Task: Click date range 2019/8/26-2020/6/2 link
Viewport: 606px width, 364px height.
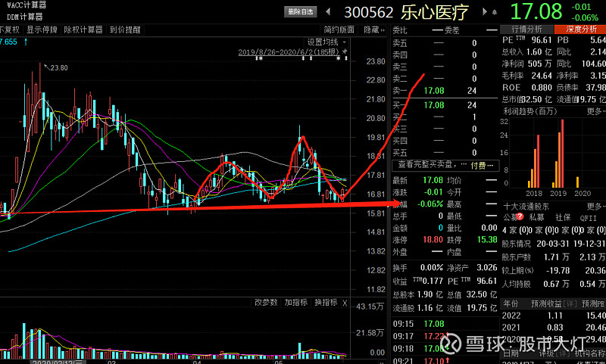Action: tap(289, 51)
